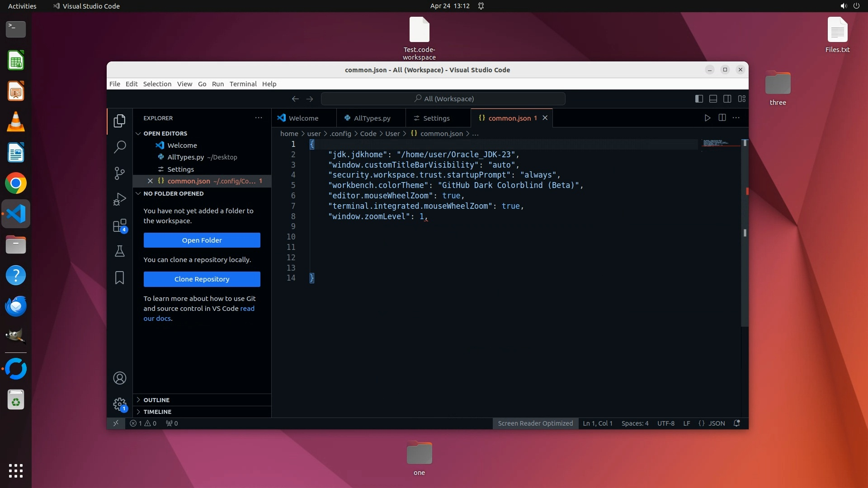Toggle the Primary Side Bar visibility
Screen dimensions: 868x488
click(x=699, y=99)
